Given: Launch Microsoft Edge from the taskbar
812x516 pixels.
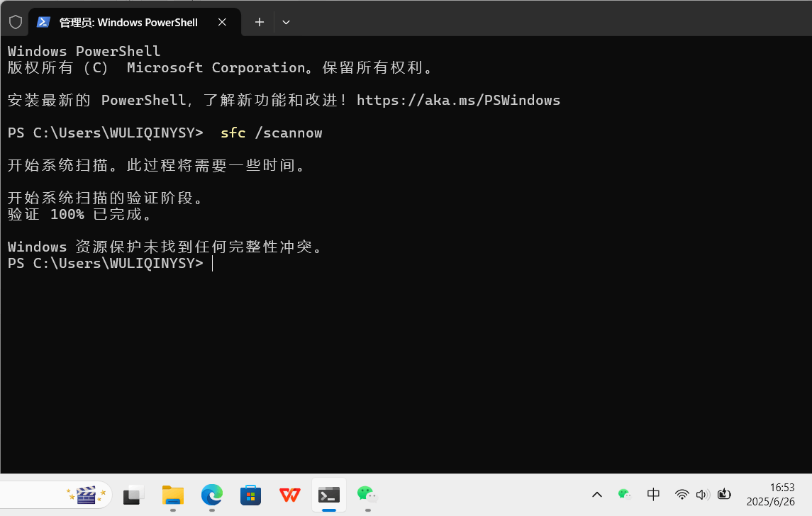Looking at the screenshot, I should tap(212, 495).
